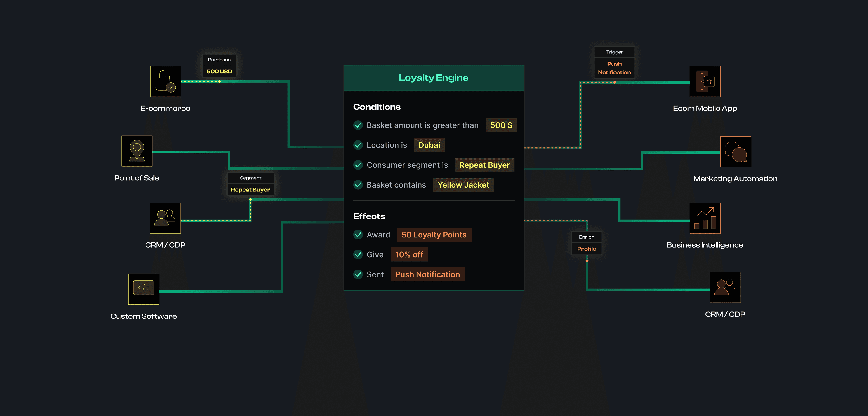Toggle the Location is condition checkmark
Image resolution: width=868 pixels, height=416 pixels.
(358, 145)
